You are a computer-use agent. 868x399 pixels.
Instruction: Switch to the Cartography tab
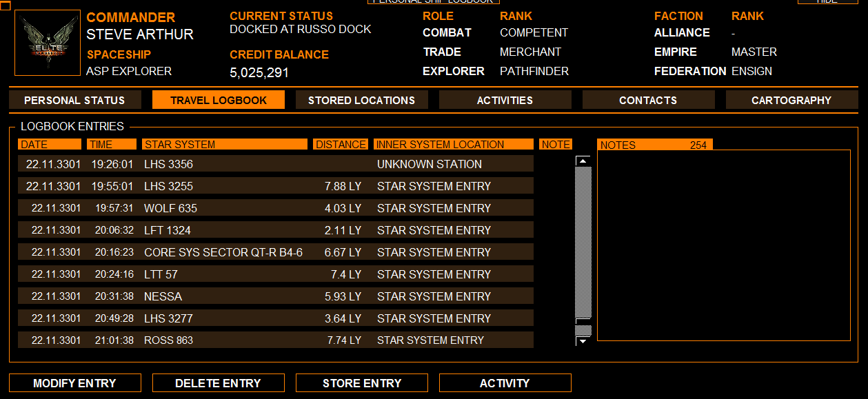coord(791,100)
